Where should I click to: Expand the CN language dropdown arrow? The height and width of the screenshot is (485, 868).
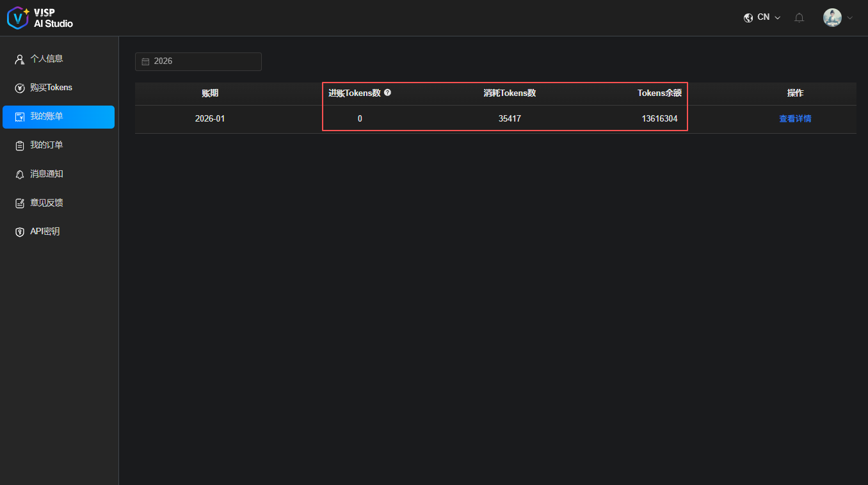click(x=778, y=18)
